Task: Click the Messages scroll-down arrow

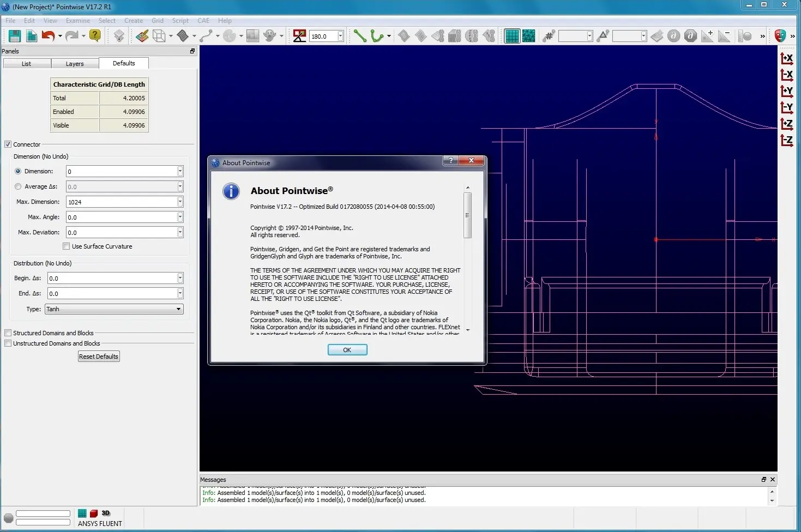Action: pyautogui.click(x=772, y=500)
